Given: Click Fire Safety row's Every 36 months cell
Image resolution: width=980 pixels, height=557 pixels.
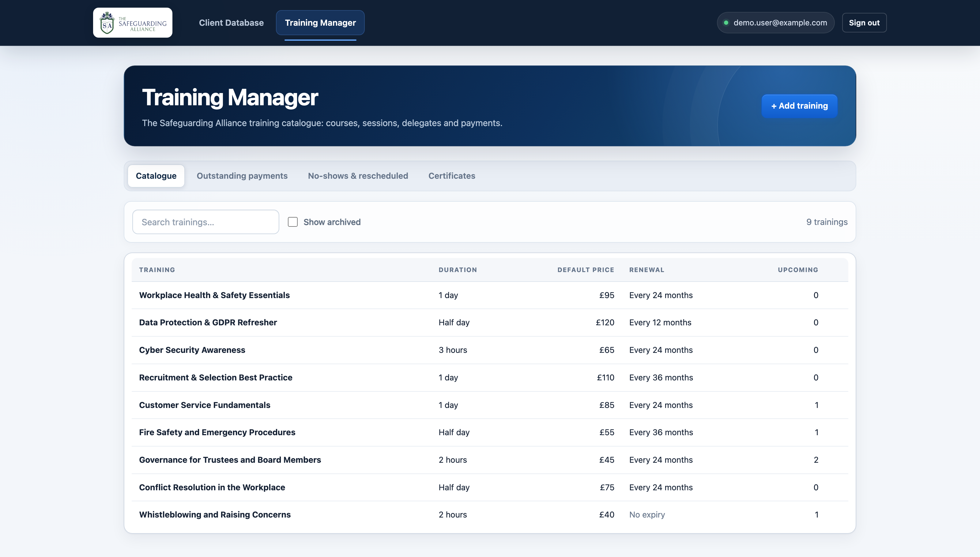Looking at the screenshot, I should tap(661, 432).
